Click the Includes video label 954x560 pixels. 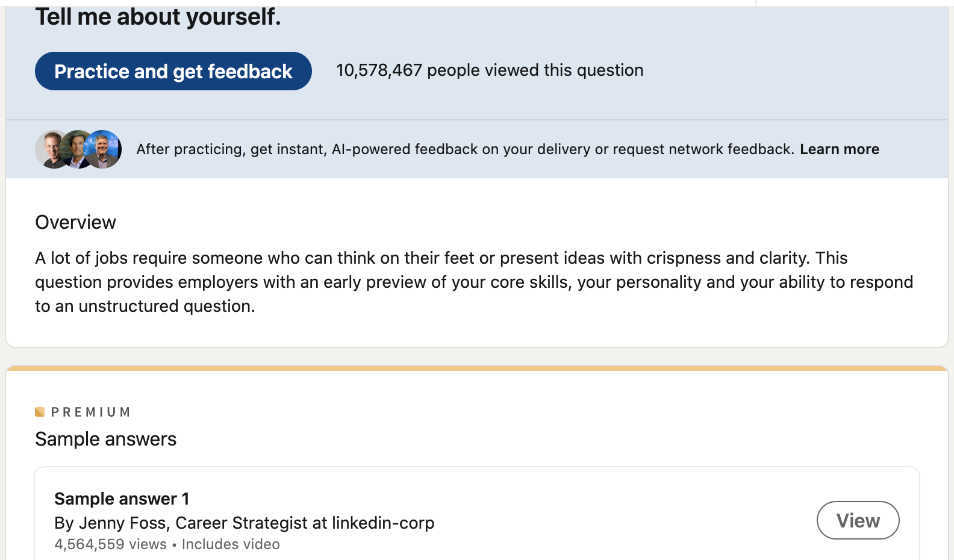[231, 544]
